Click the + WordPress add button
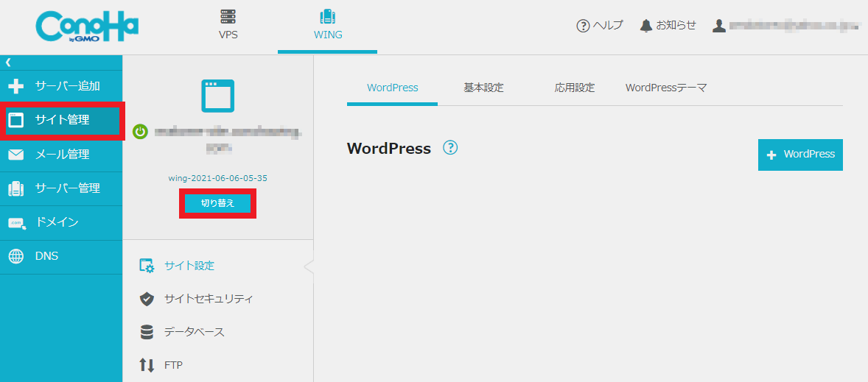Screen dimensions: 868x382 pos(800,155)
